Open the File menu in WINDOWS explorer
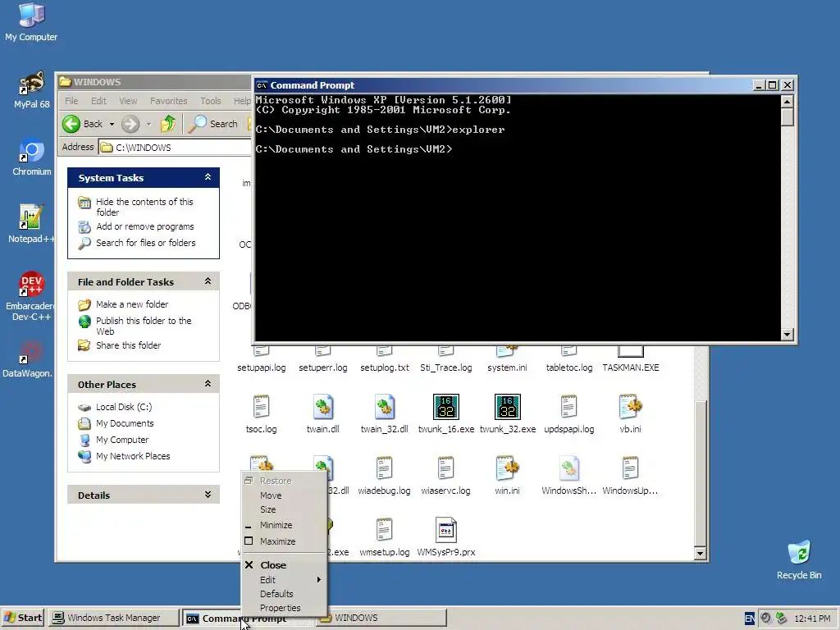 click(x=71, y=101)
